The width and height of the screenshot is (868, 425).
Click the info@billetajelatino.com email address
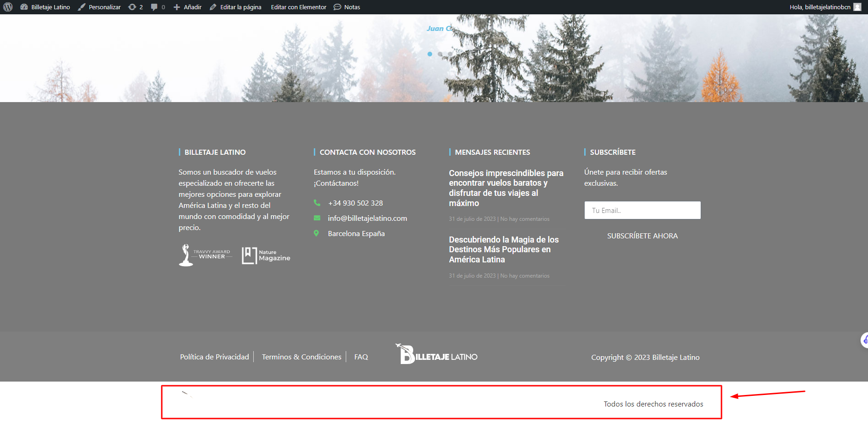pos(367,218)
